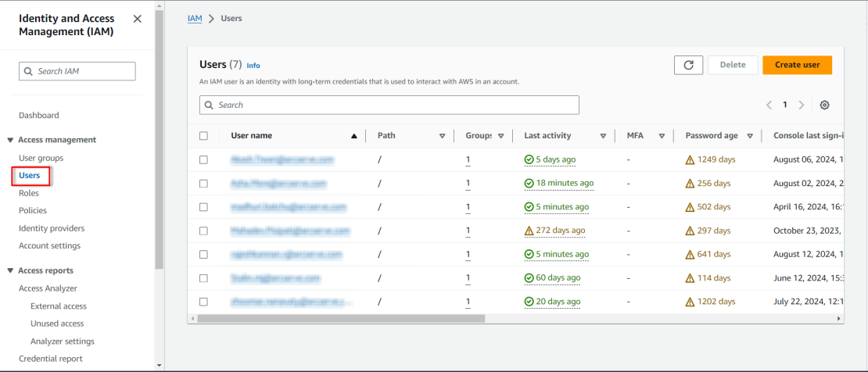868x372 pixels.
Task: Focus the Search IAM field
Action: pos(77,71)
